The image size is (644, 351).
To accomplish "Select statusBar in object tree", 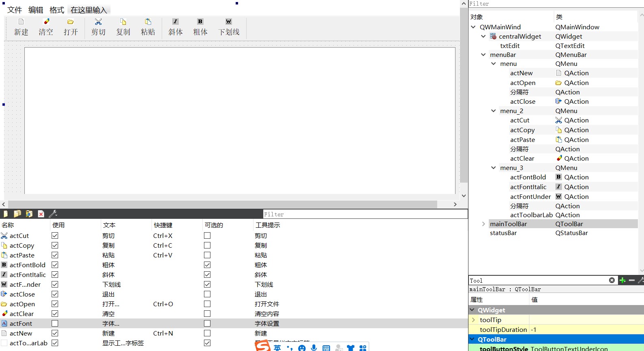I will [x=503, y=233].
